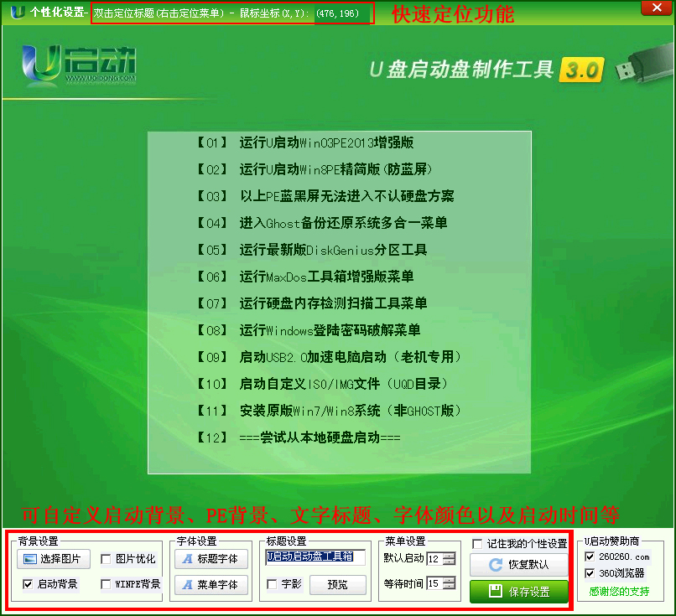Viewport: 676px width, 616px height.
Task: Click the 等待时间 number field
Action: (435, 583)
